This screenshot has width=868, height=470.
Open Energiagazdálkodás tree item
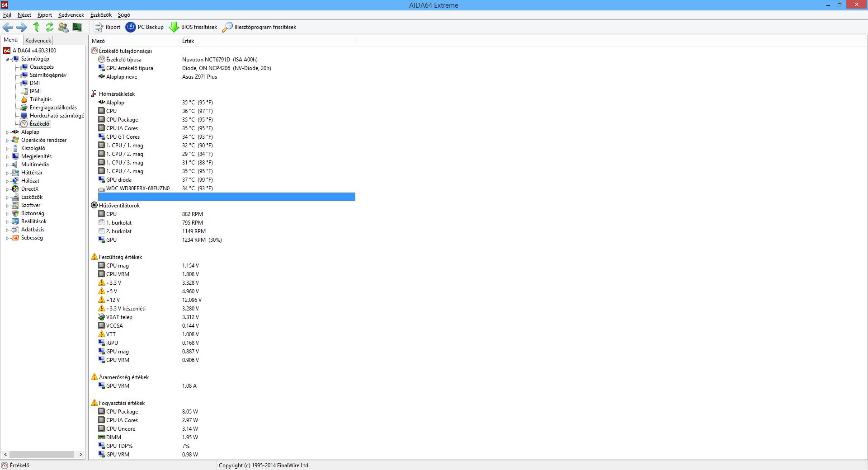tap(53, 108)
